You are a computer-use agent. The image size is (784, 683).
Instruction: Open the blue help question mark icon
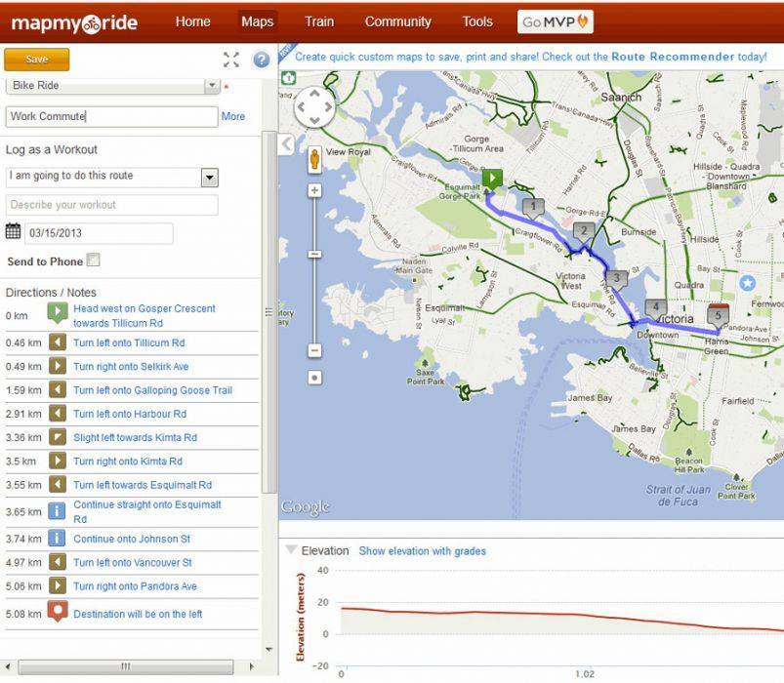[261, 60]
